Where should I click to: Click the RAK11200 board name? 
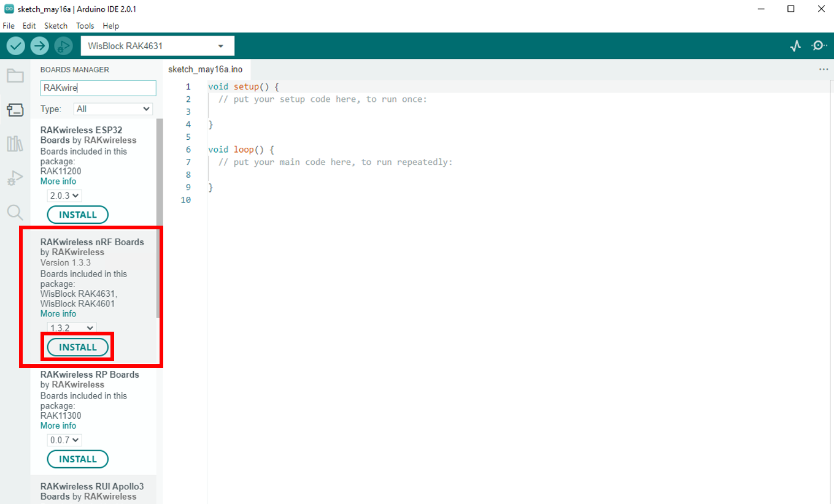click(61, 171)
